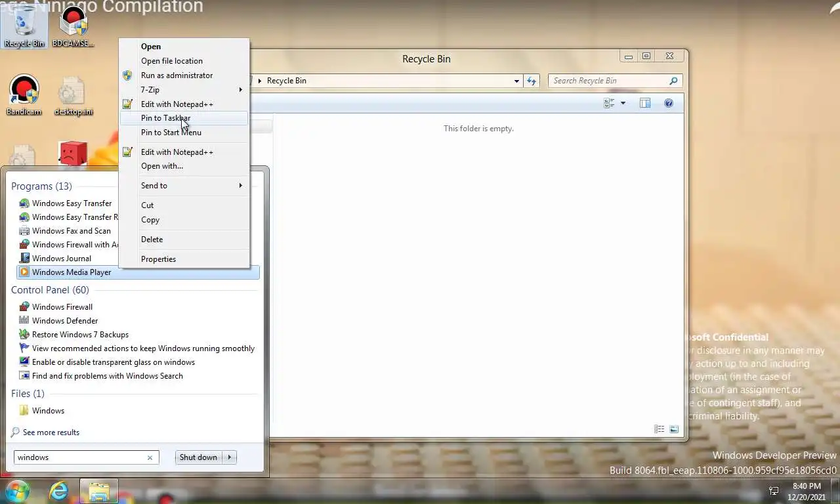Click the refresh button in Recycle Bin address bar

click(531, 81)
